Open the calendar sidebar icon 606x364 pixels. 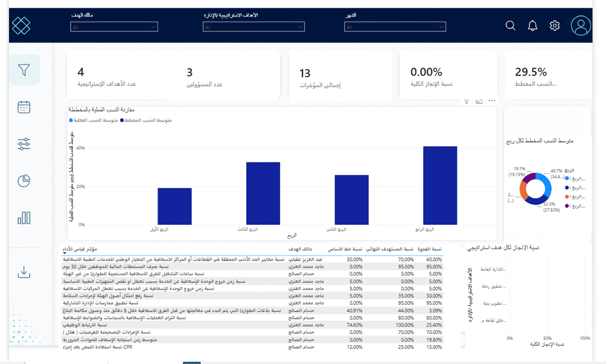pyautogui.click(x=24, y=107)
